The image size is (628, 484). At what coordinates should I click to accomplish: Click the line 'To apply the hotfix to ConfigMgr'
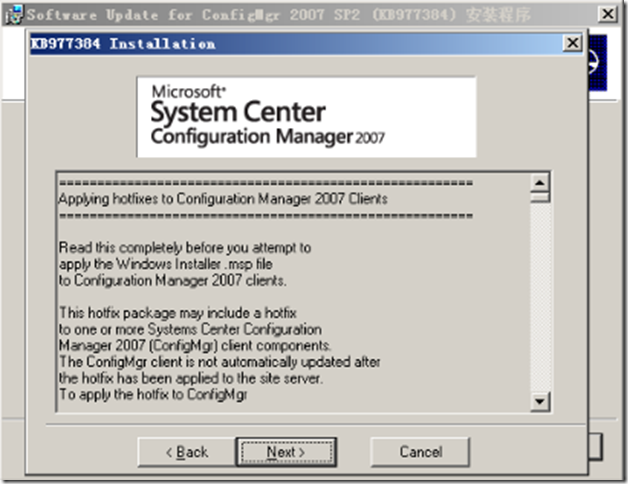point(153,395)
